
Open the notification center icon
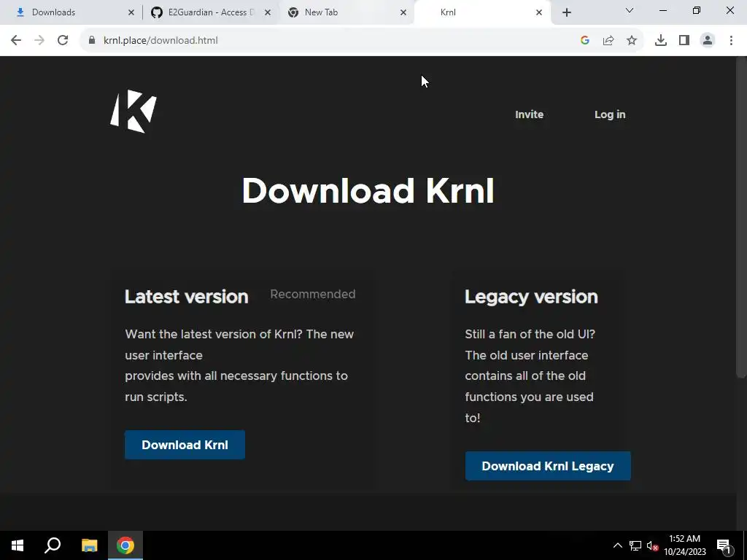724,545
